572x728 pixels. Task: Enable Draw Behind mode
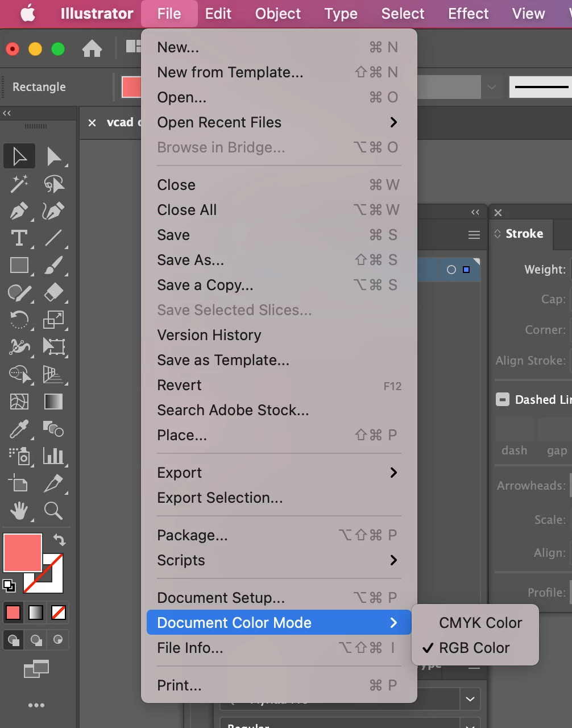coord(36,640)
